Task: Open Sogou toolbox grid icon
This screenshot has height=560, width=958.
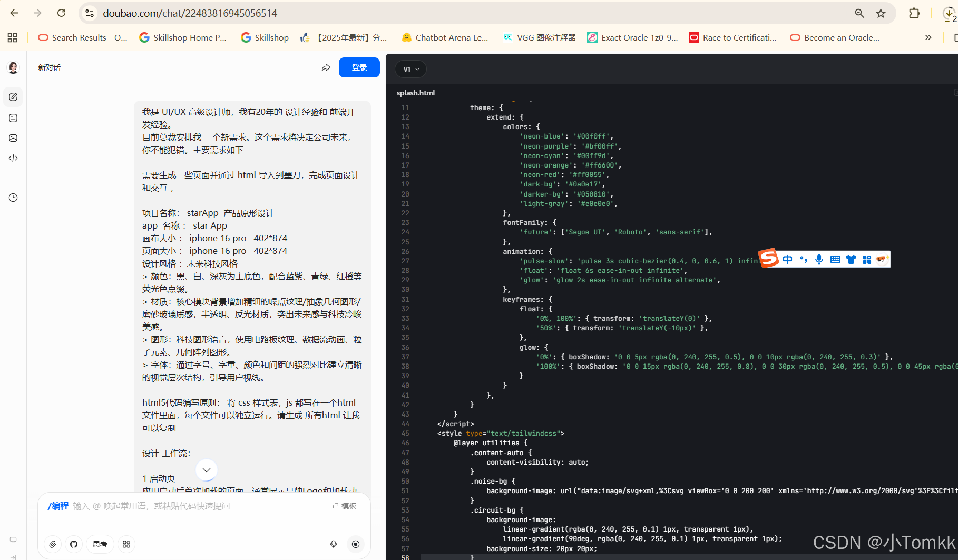Action: click(x=867, y=259)
